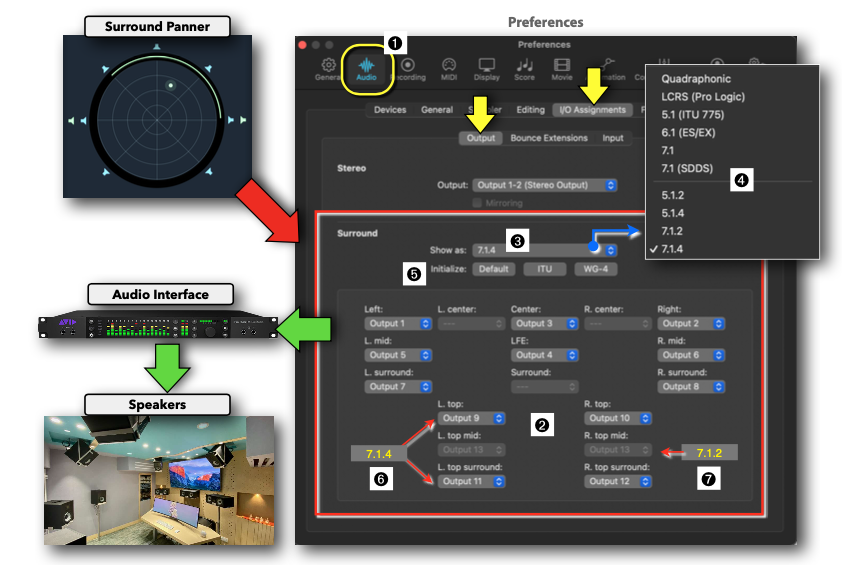842x565 pixels.
Task: Open the Movie preferences icon
Action: [x=562, y=67]
